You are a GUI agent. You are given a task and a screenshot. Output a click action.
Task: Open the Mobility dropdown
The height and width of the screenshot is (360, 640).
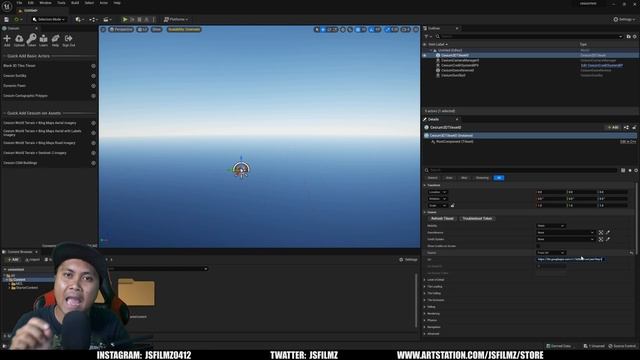point(551,226)
